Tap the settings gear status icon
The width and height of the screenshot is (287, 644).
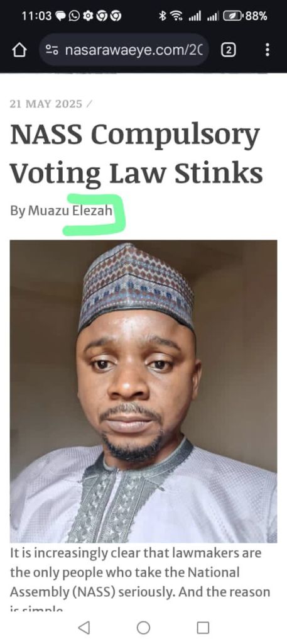pyautogui.click(x=88, y=16)
